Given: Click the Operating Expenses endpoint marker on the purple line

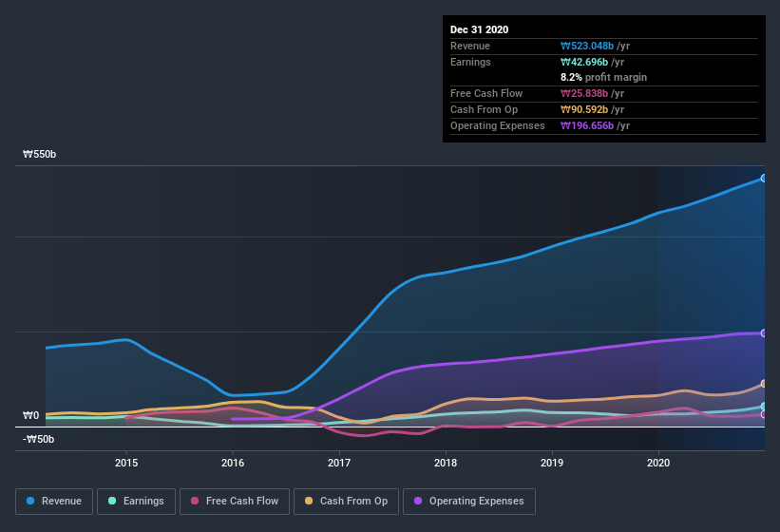Looking at the screenshot, I should pyautogui.click(x=763, y=333).
